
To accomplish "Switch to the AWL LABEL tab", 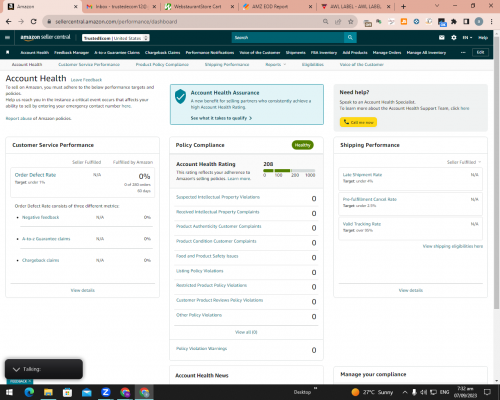I will tap(356, 6).
